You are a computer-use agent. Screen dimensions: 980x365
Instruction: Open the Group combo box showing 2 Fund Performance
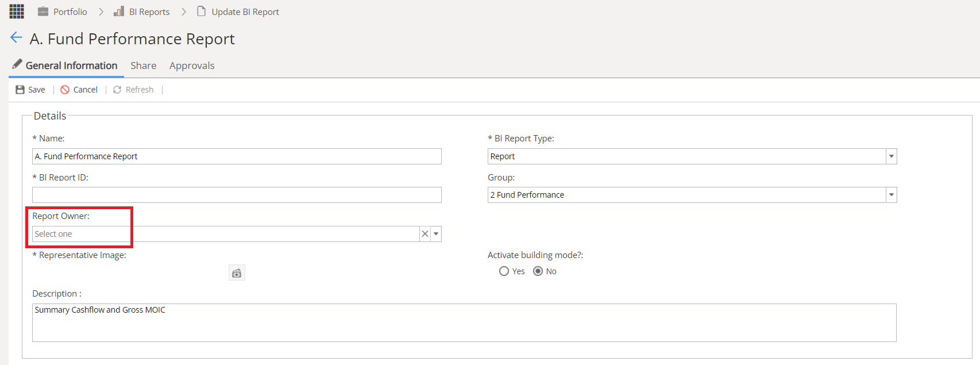[692, 195]
